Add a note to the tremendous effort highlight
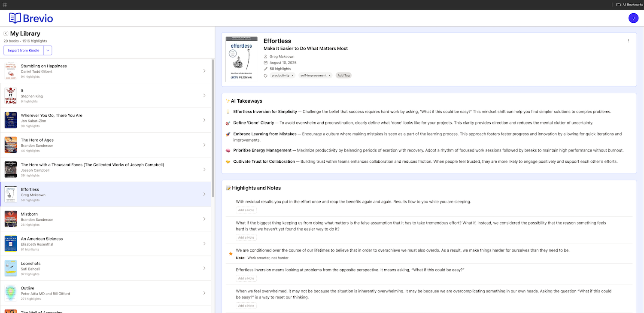The image size is (644, 313). [246, 237]
